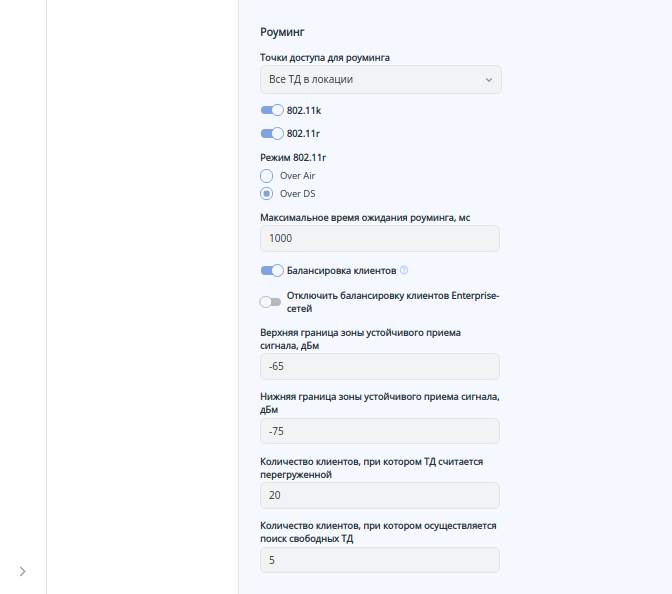Viewport: 672px width, 594px height.
Task: Edit the overloaded AP client count field
Action: click(x=380, y=495)
